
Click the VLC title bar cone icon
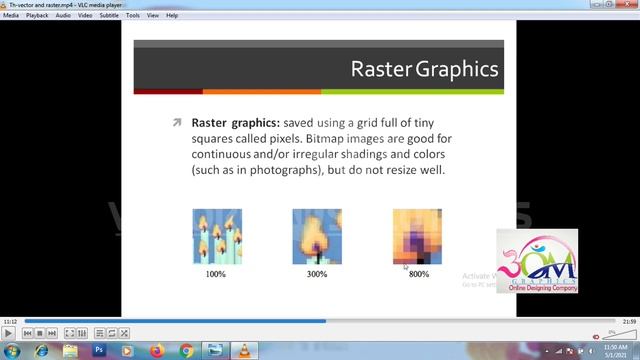tap(3, 5)
